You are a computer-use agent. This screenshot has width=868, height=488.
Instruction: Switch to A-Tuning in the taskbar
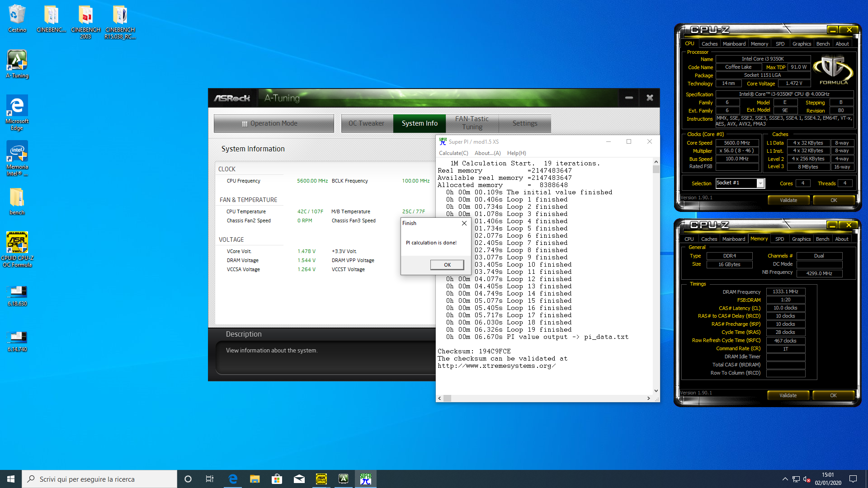click(x=344, y=479)
